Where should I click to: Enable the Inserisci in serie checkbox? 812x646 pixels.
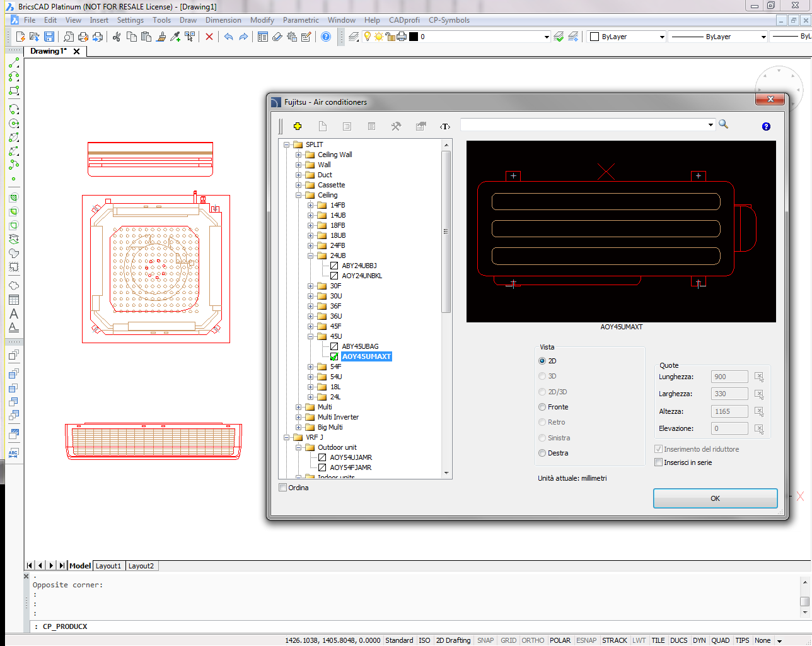[659, 462]
